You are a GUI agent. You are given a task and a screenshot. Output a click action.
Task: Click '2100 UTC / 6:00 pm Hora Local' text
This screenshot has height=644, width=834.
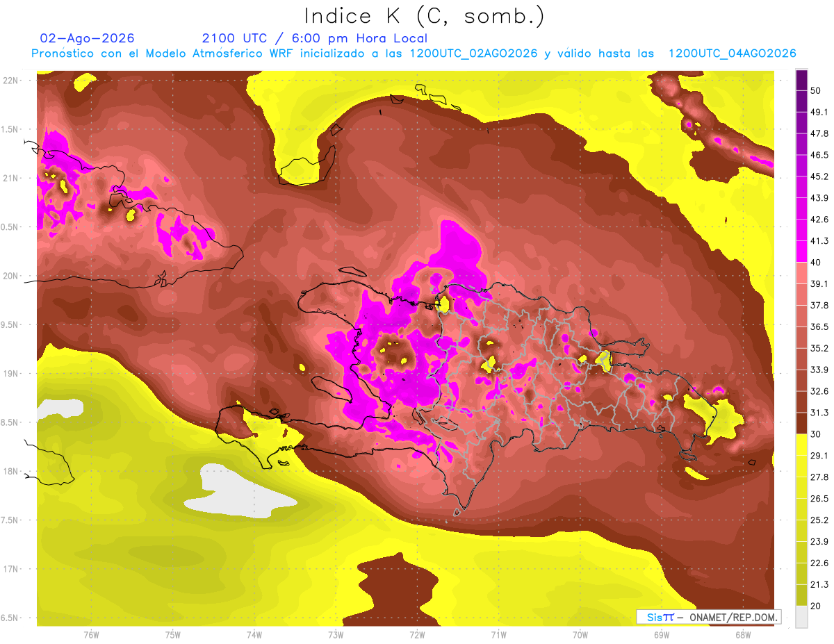pyautogui.click(x=314, y=38)
